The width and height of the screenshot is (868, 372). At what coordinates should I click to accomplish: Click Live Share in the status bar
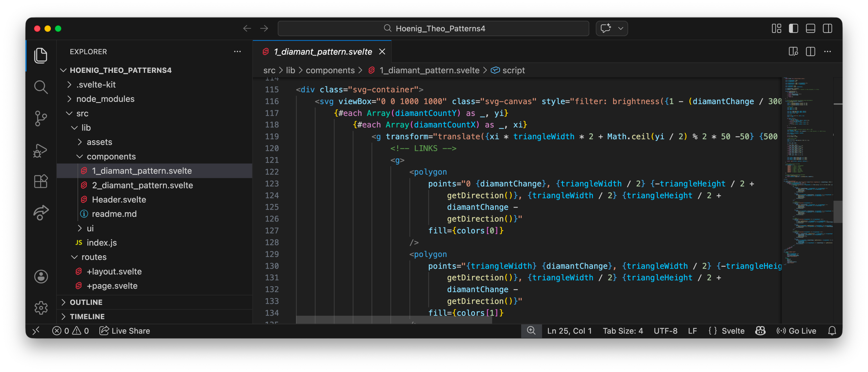coord(125,331)
